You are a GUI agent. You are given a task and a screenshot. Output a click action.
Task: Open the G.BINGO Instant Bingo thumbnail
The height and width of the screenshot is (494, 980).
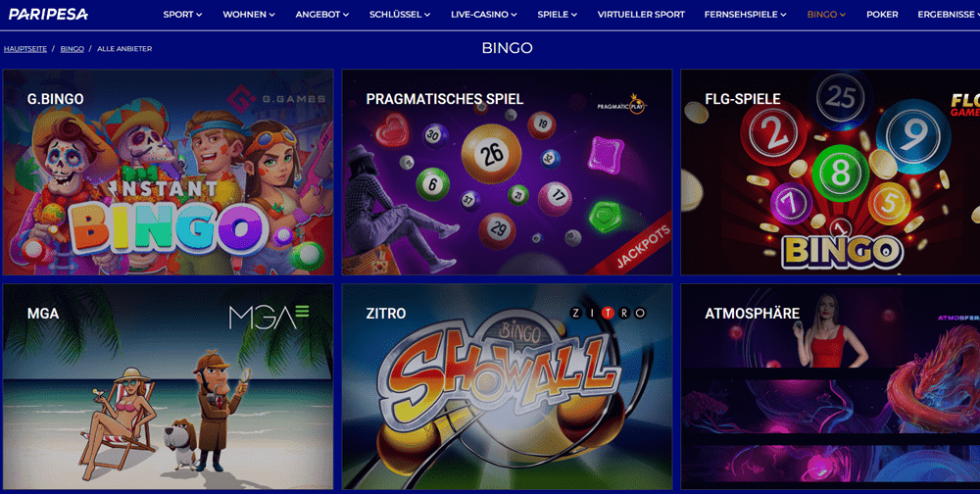169,172
